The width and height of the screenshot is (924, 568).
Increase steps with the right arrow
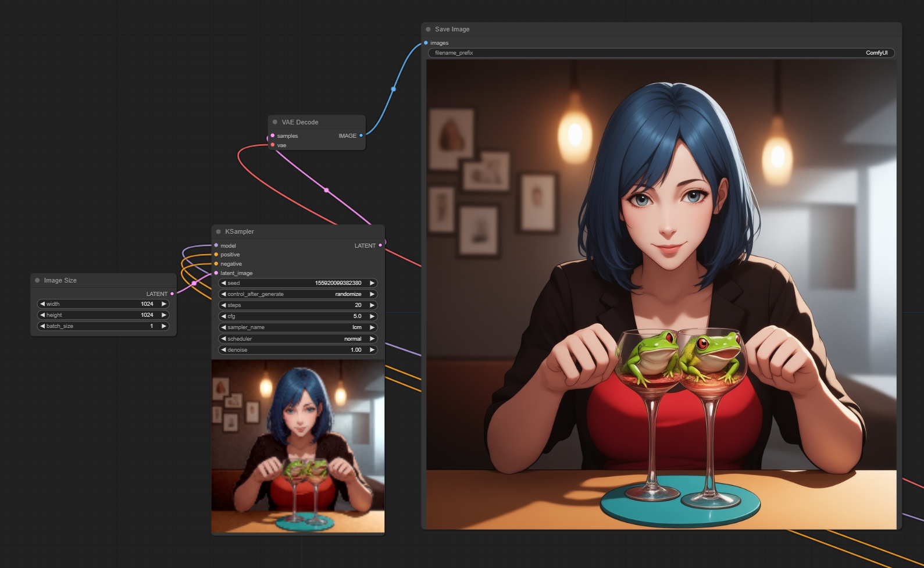(372, 305)
